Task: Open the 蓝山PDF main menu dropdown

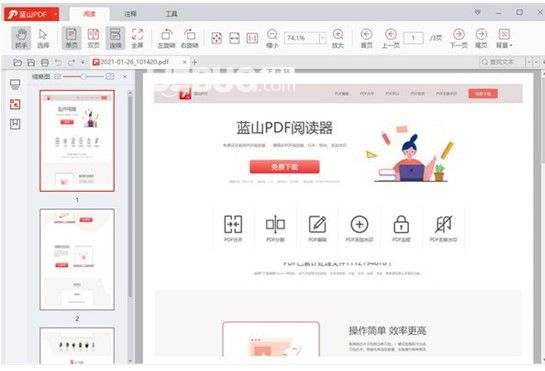Action: pos(55,14)
